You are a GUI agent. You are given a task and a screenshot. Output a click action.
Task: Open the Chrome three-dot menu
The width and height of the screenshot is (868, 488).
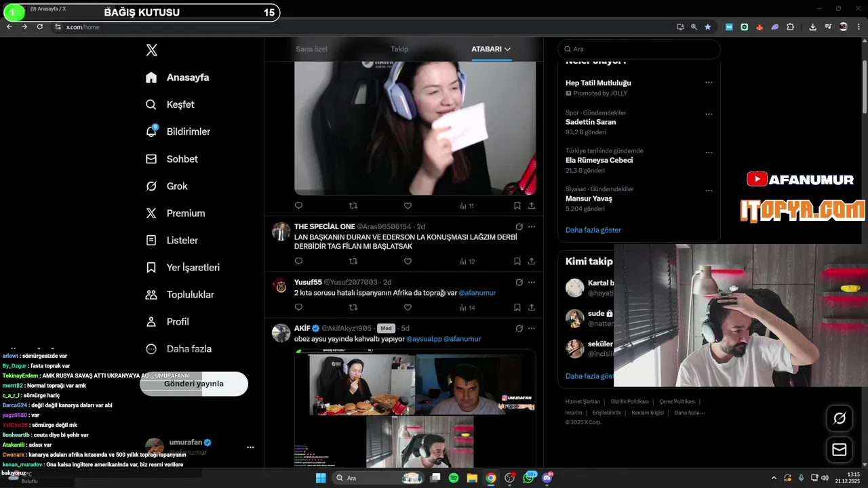click(859, 26)
